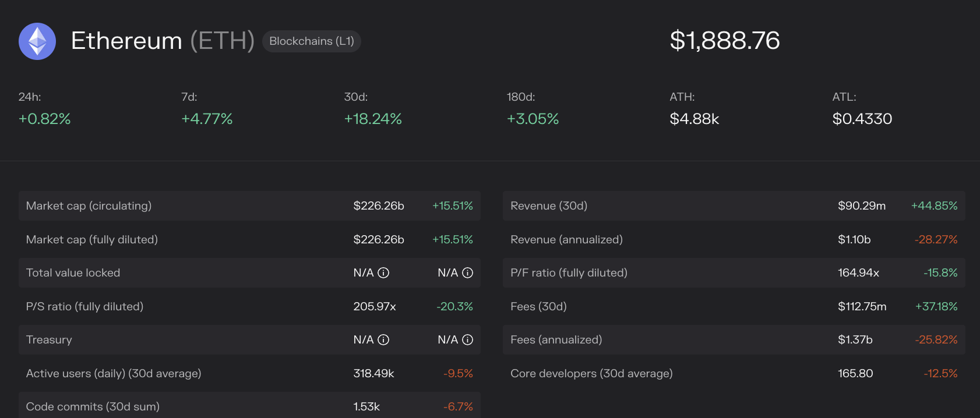Select Core developers (30d average) label
Screen dimensions: 980x418
coord(592,374)
